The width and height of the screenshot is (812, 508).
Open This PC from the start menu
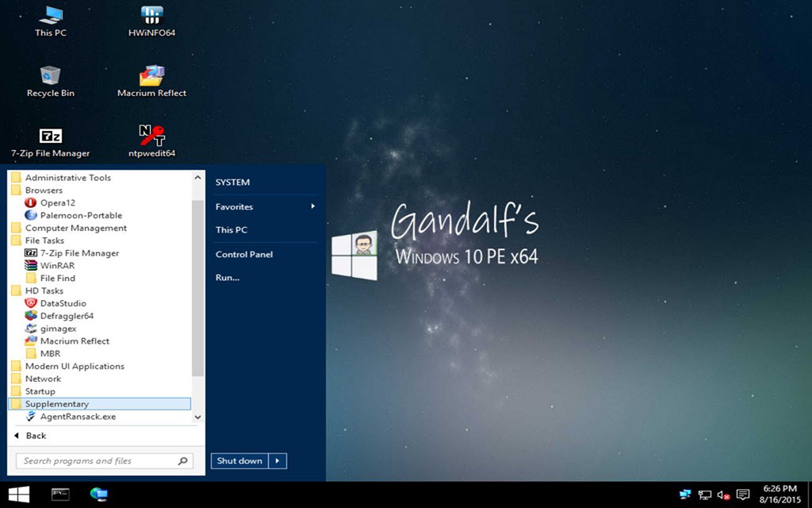click(231, 229)
